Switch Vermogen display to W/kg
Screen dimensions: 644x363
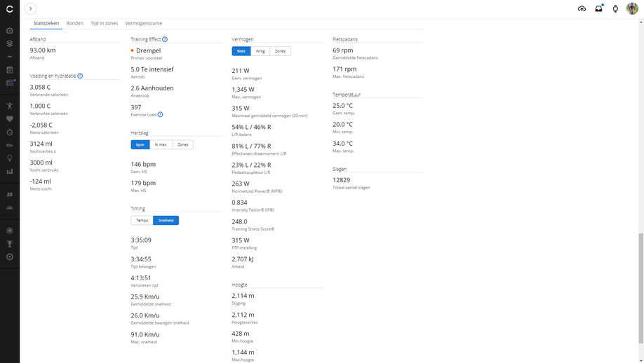tap(260, 51)
